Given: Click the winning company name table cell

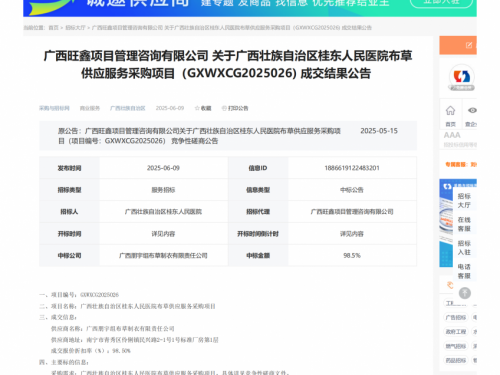Looking at the screenshot, I should (163, 256).
